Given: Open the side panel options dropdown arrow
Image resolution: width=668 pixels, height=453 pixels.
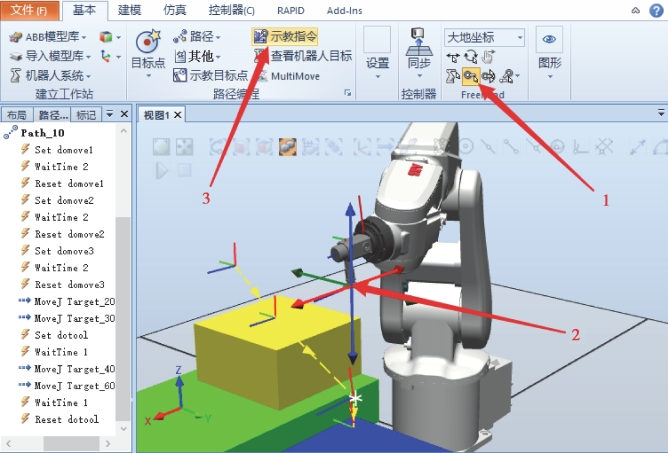Looking at the screenshot, I should [x=109, y=114].
